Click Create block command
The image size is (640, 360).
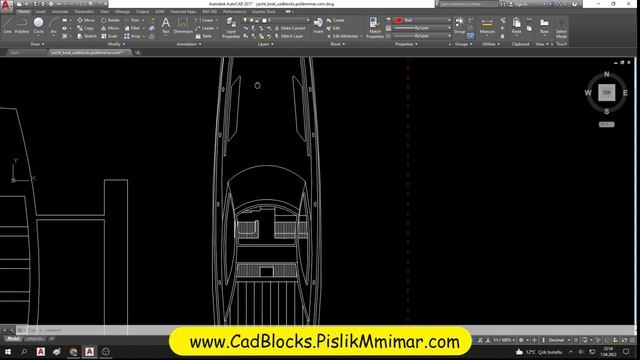(x=336, y=20)
